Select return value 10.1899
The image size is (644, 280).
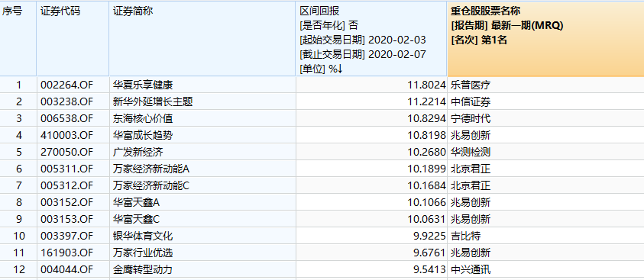[427, 169]
